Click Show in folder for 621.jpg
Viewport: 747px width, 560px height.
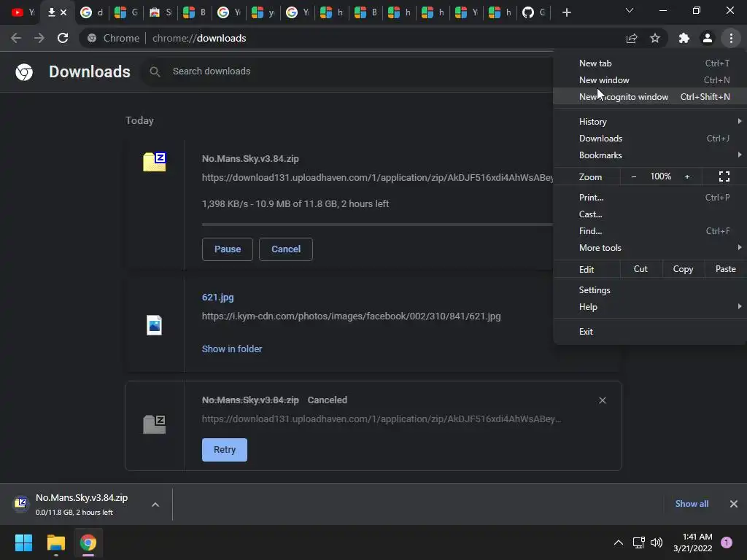[x=232, y=349]
